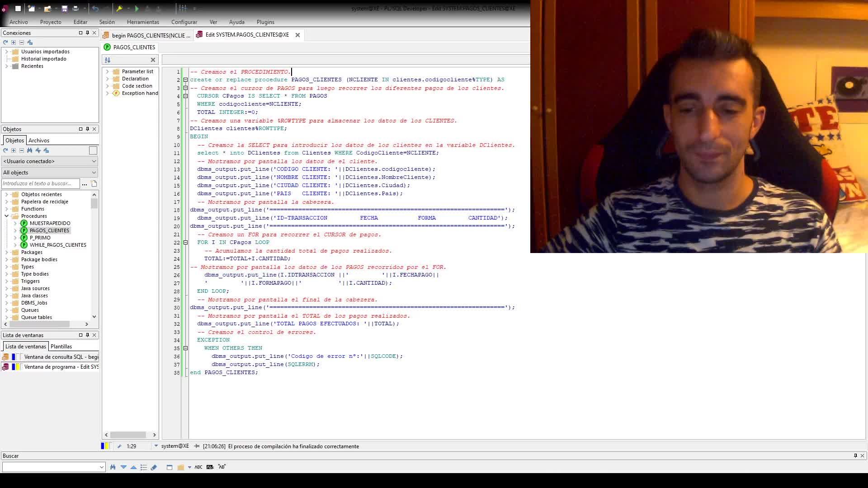This screenshot has height=488, width=868.
Task: Expand the Packages tree folder
Action: [6, 253]
